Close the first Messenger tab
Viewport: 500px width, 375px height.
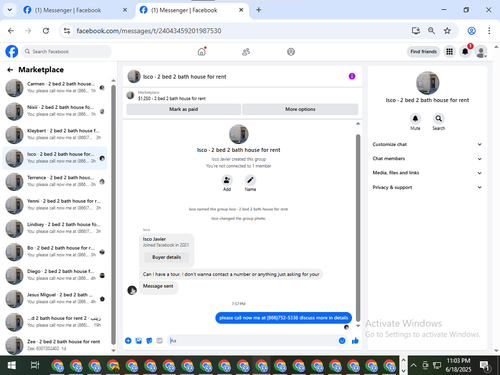point(125,10)
